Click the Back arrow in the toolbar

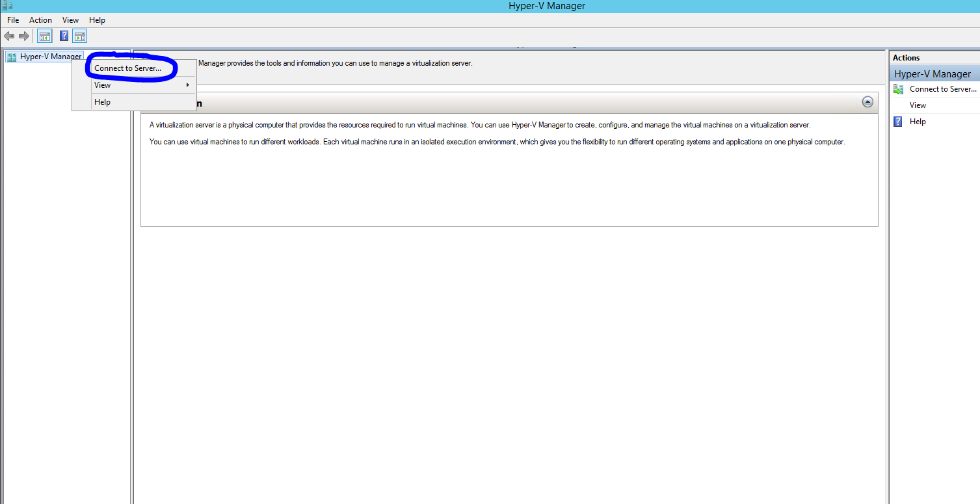point(9,36)
